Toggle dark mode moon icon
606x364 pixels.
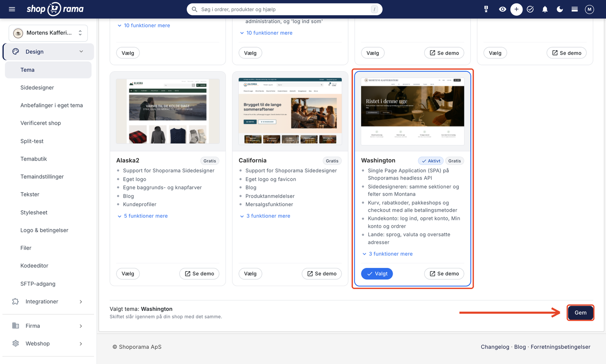pyautogui.click(x=560, y=9)
